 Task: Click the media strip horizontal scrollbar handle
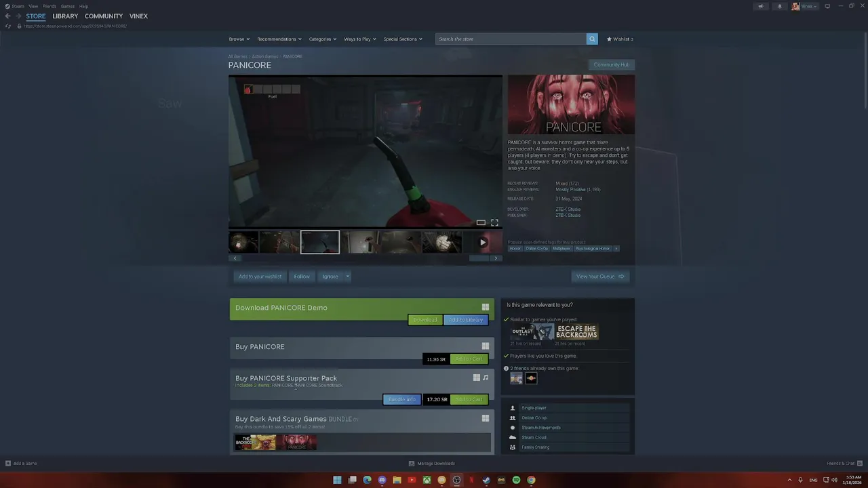pyautogui.click(x=479, y=258)
